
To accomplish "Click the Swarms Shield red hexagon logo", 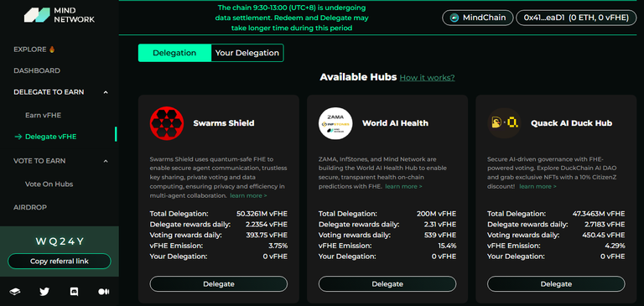I will pyautogui.click(x=167, y=122).
